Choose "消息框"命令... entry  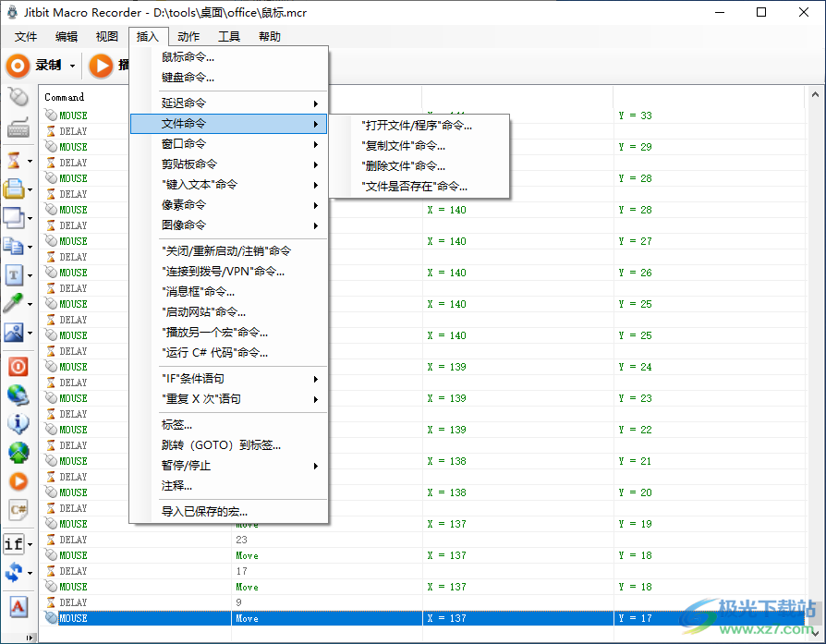(228, 292)
